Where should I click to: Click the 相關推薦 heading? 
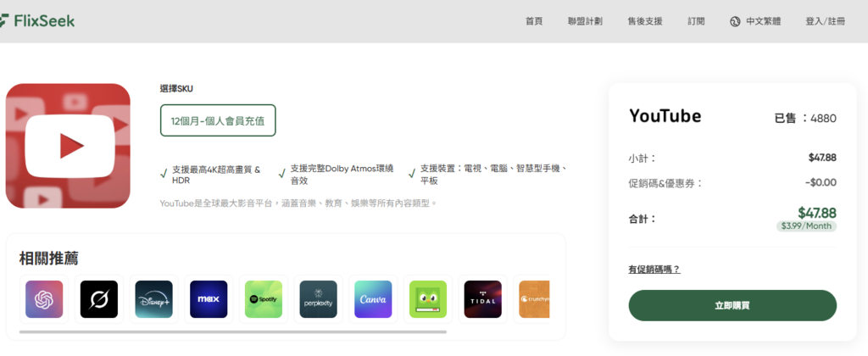click(48, 258)
